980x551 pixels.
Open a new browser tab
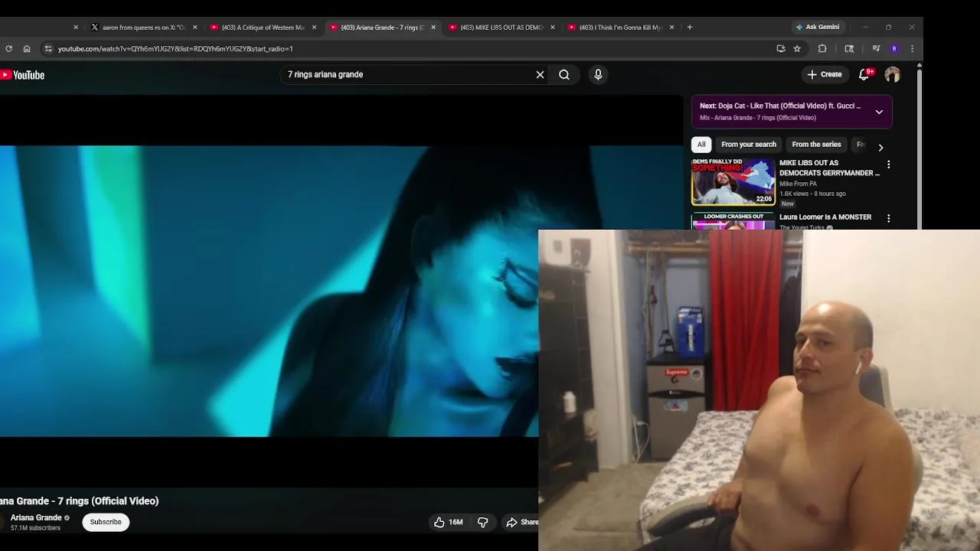click(690, 27)
